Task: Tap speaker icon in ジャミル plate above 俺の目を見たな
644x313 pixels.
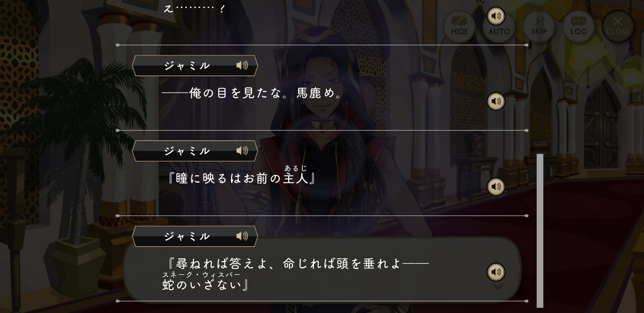Action: (242, 66)
